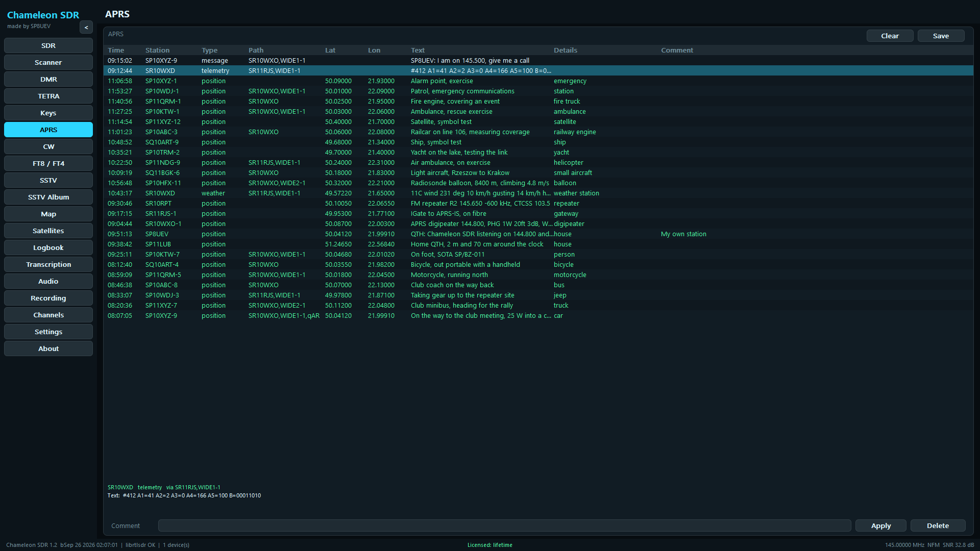Apply the comment to the selected packet

tap(880, 525)
